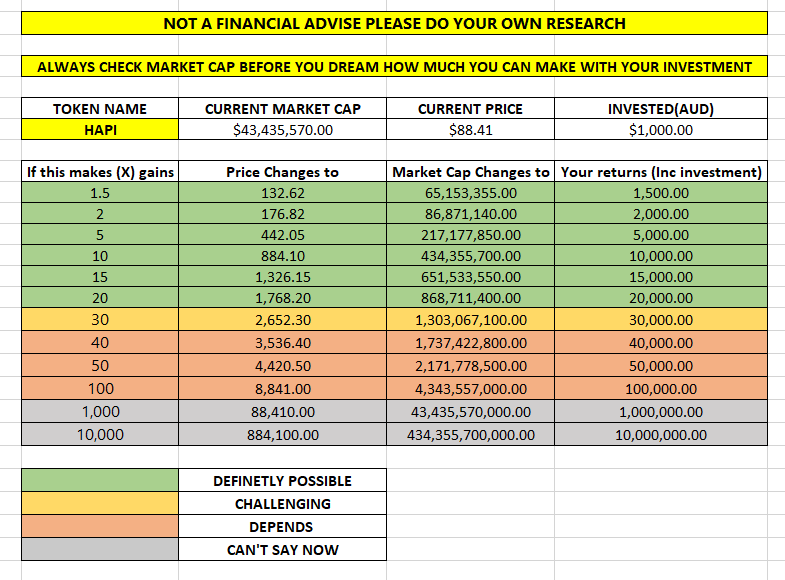
Task: Select the 4,343,557,000.00 market cap cell
Action: pos(470,388)
